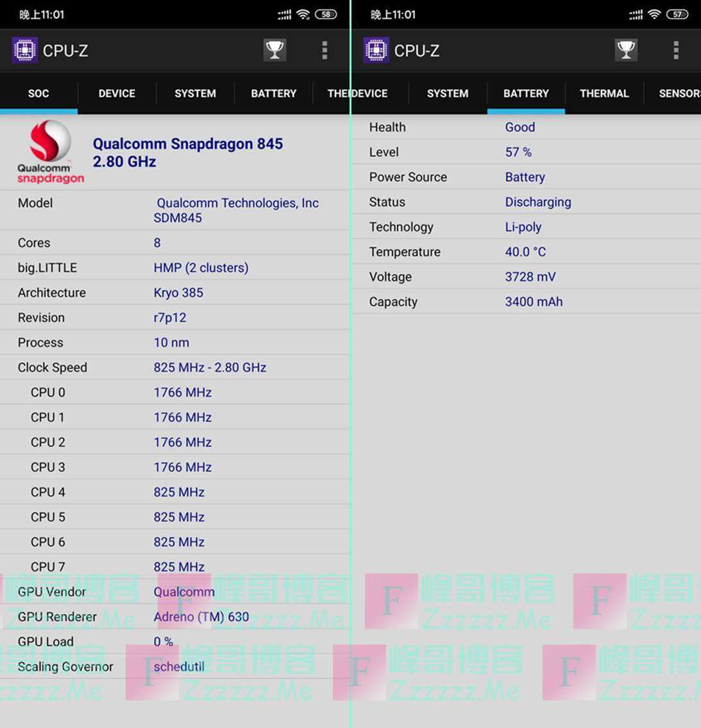The height and width of the screenshot is (728, 701).
Task: Tap the trophy icon in right screen
Action: pos(626,50)
